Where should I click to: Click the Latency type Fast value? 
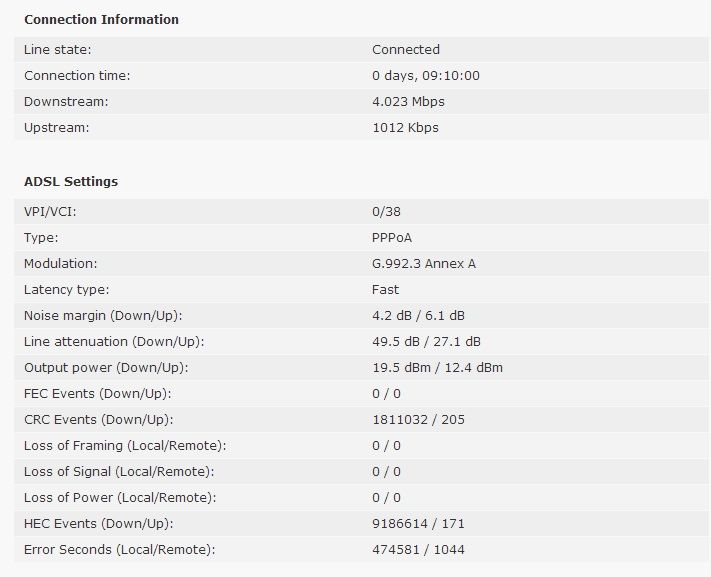tap(385, 289)
